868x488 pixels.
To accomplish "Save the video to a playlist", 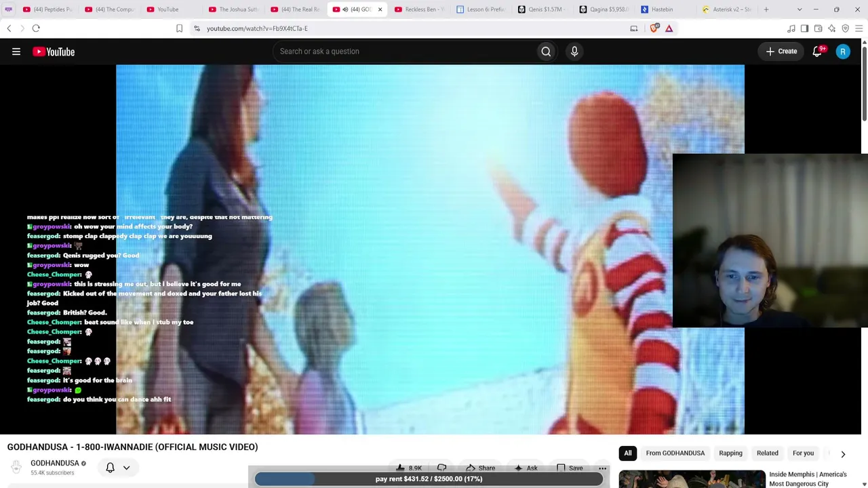I will point(570,468).
